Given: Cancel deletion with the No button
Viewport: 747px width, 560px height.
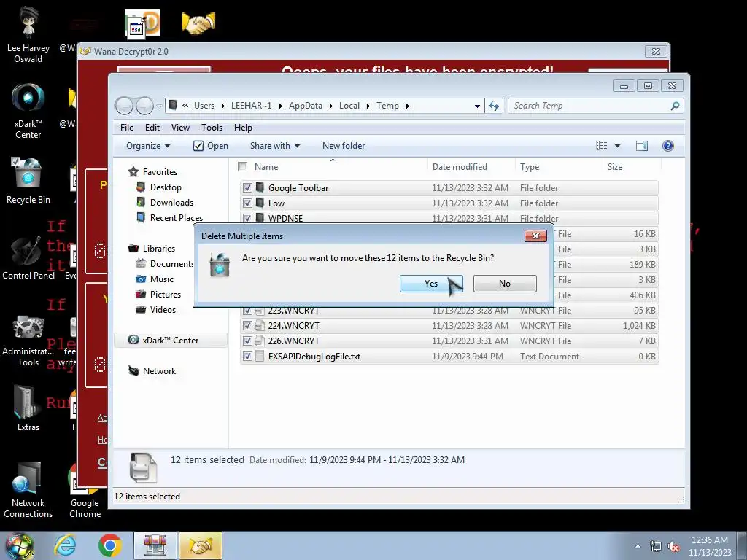Looking at the screenshot, I should click(505, 284).
